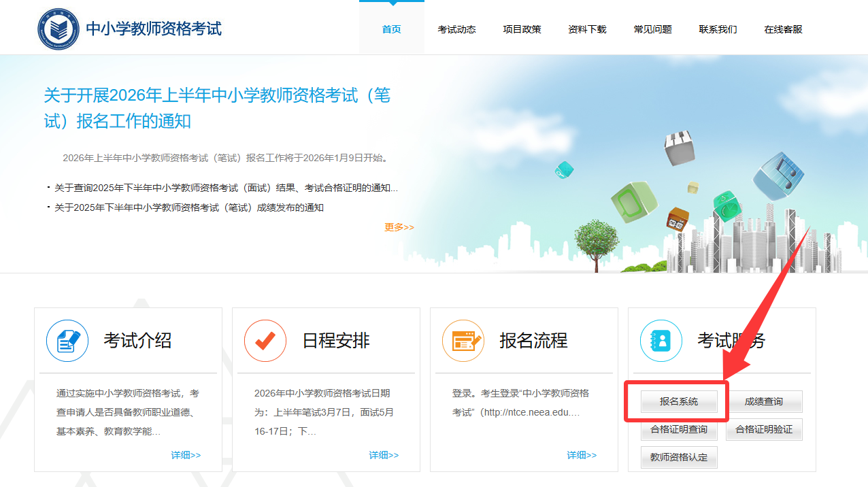Screen dimensions: 868x487
Task: Open the 2026 上半年笔试报名 headline notice
Action: pyautogui.click(x=217, y=108)
